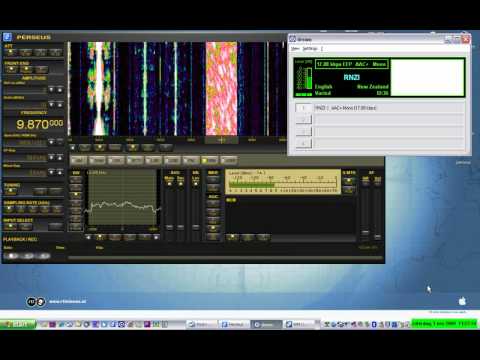Select service button 2 in the Dream window
Image resolution: width=480 pixels, height=360 pixels.
coord(303,120)
